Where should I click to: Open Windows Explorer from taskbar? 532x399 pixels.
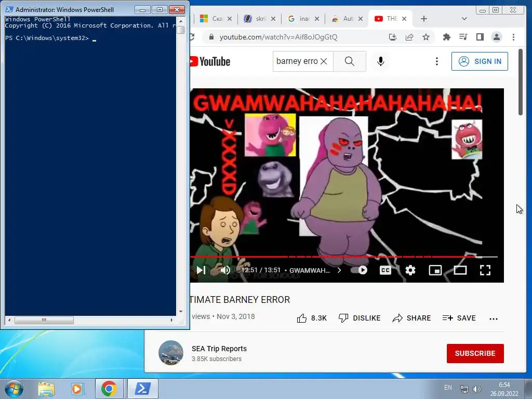coord(46,389)
